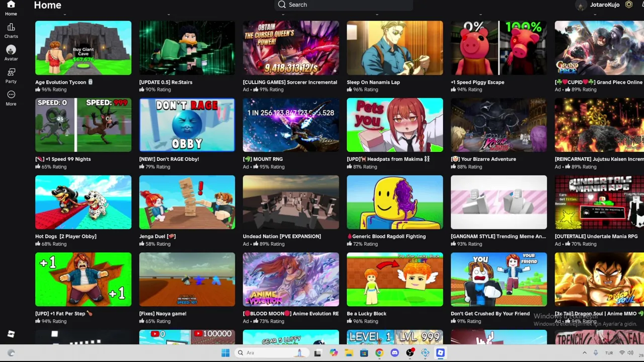
Task: Open Dragon Soul Anime MMO thumbnail
Action: pyautogui.click(x=599, y=280)
